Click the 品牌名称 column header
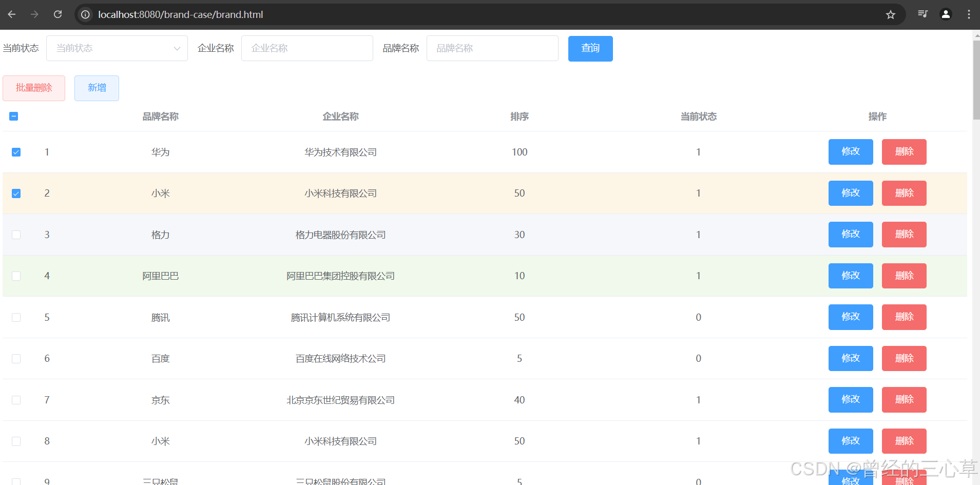980x485 pixels. (x=161, y=117)
